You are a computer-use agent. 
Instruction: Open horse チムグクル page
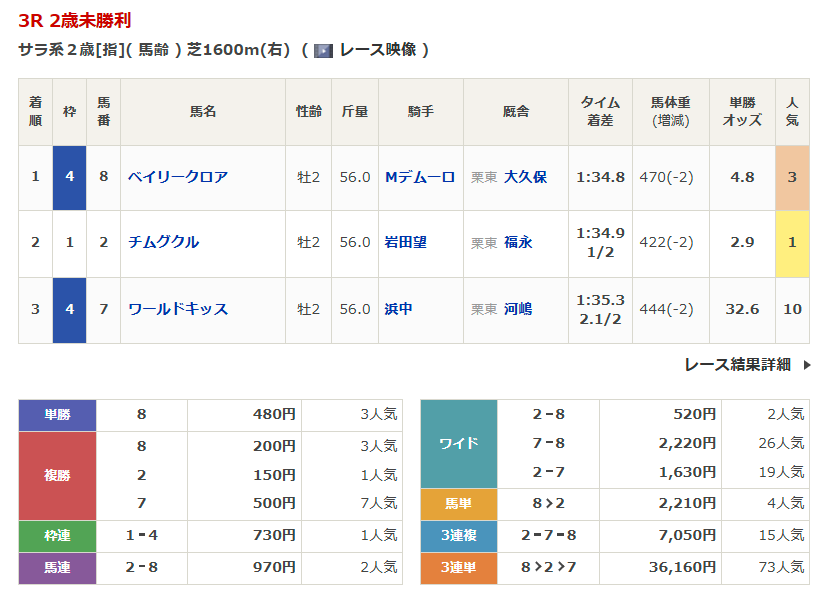click(x=163, y=242)
